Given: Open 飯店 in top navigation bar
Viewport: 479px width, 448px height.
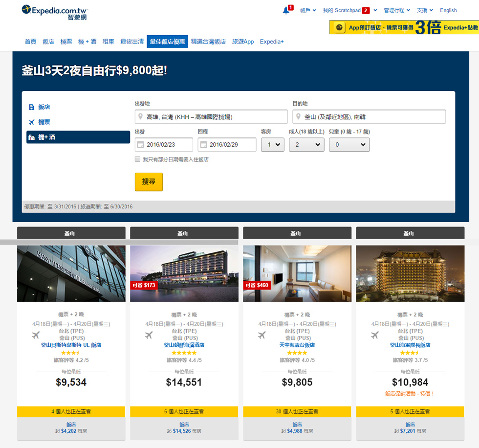Looking at the screenshot, I should [48, 42].
